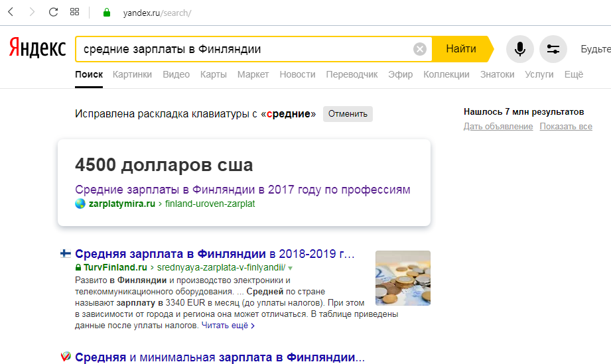Open the Коллекции tab
611x364 pixels.
point(446,74)
